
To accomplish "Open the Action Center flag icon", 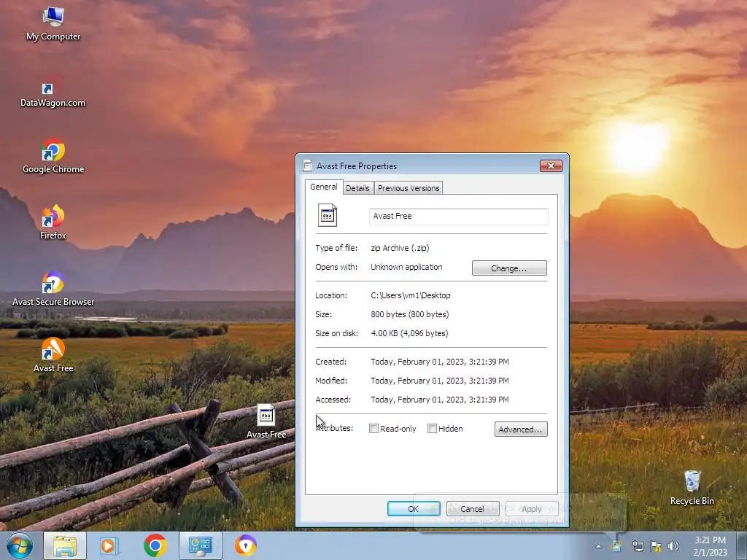I will tap(656, 547).
